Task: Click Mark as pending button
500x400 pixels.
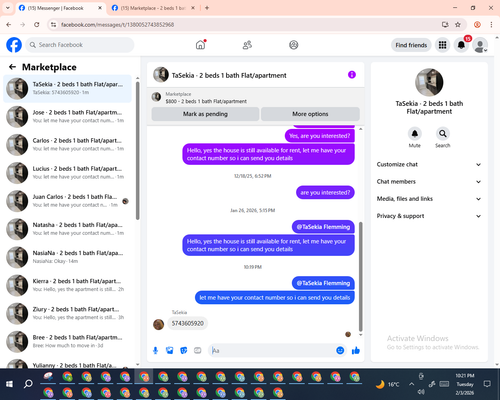Action: pyautogui.click(x=205, y=114)
